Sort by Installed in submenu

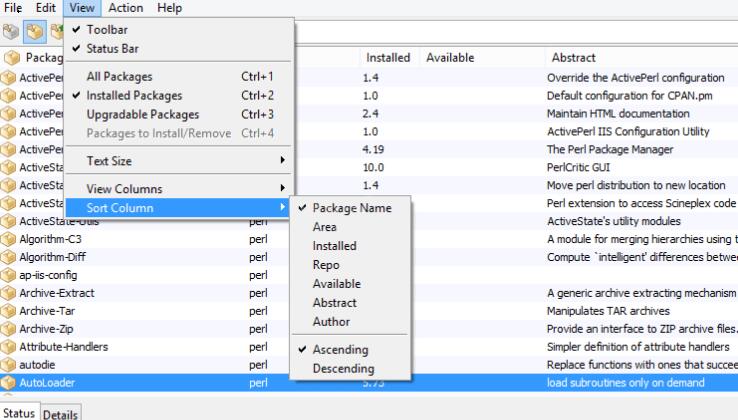(x=350, y=246)
